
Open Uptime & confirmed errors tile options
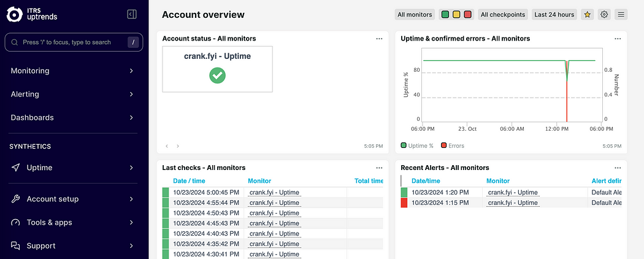(618, 39)
